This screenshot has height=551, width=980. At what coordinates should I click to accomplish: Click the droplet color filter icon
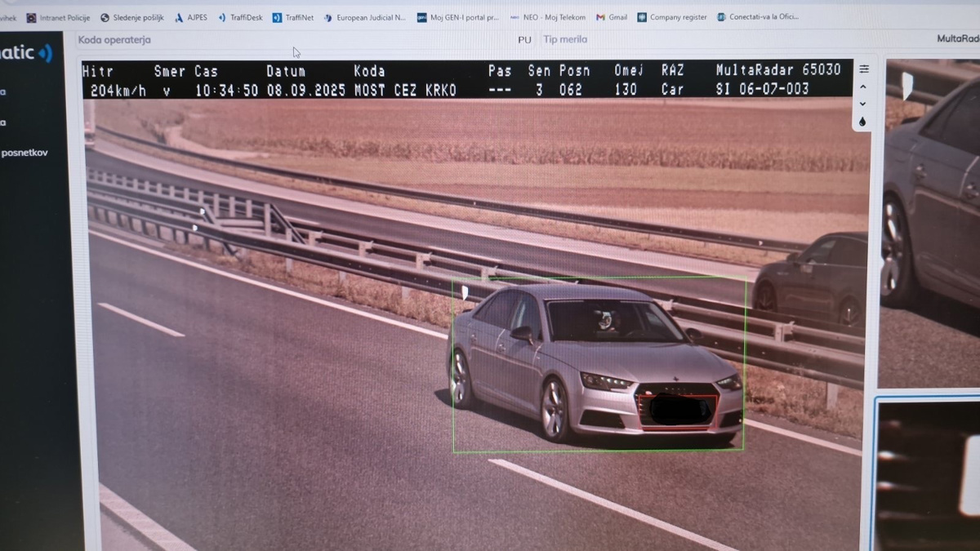[862, 122]
